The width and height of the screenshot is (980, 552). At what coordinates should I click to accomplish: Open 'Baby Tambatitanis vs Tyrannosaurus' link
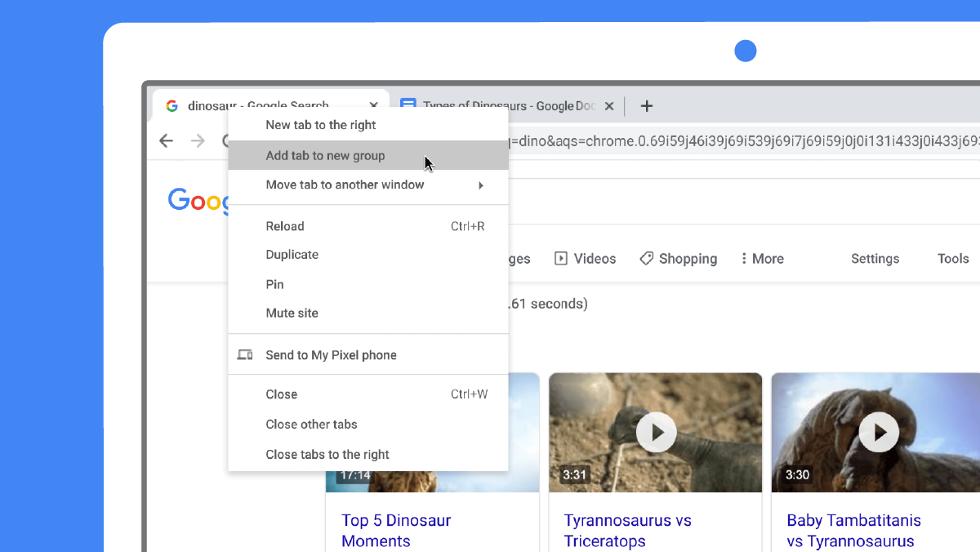click(853, 531)
